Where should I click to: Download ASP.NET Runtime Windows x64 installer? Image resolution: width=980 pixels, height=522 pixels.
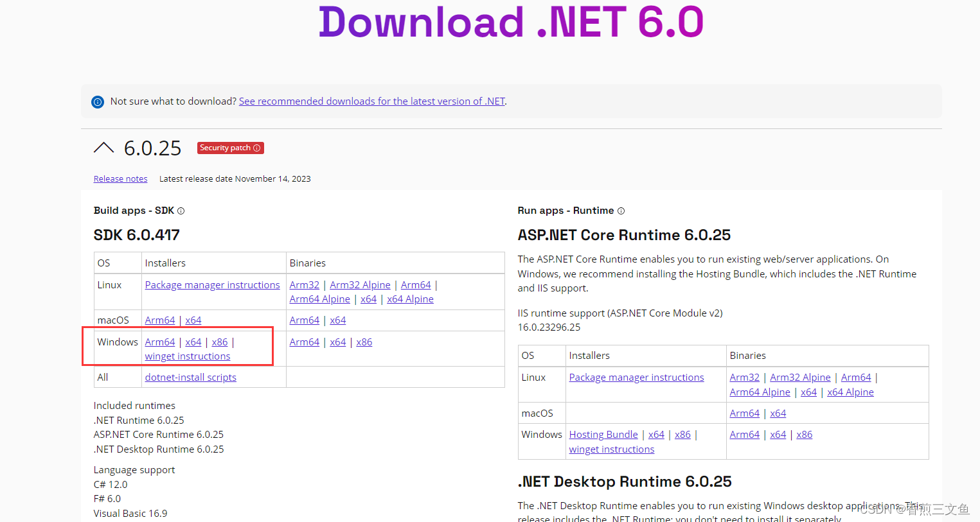click(x=656, y=435)
